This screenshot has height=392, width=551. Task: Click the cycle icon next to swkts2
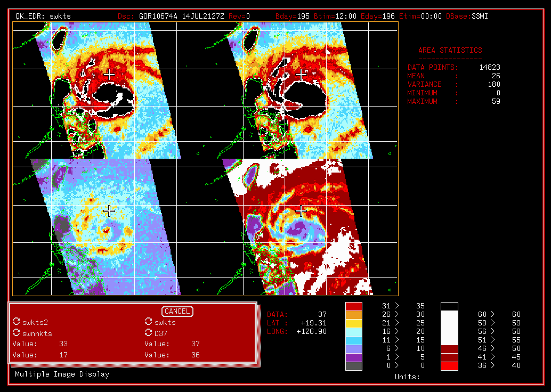coord(16,322)
